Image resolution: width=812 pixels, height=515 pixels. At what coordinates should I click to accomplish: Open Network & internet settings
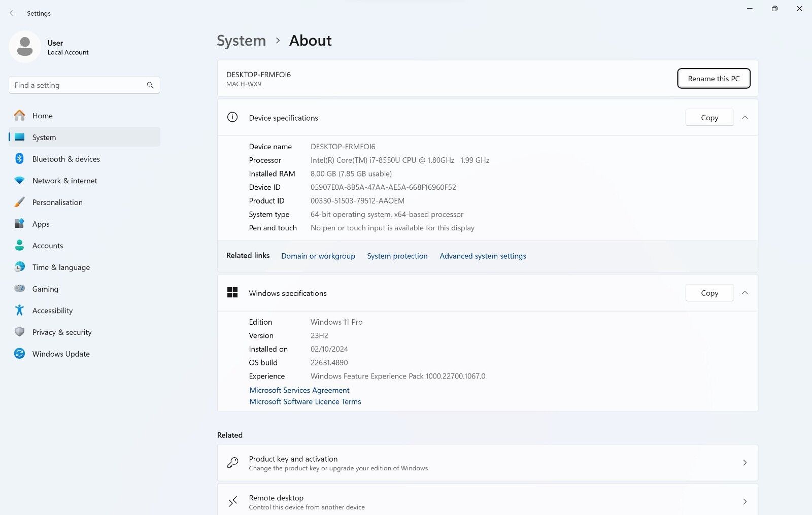click(x=84, y=181)
